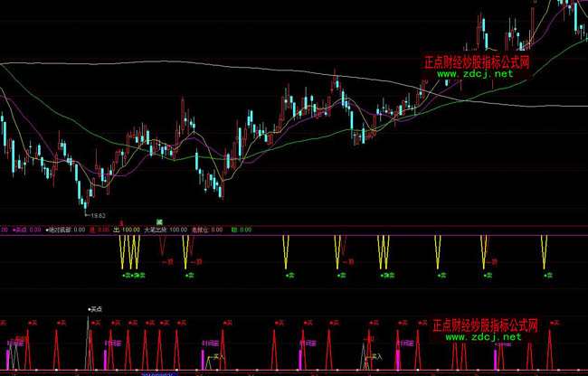Screen dimensions: 588x376
Task: Click the 买入 label near the white spike
Action: pos(215,357)
